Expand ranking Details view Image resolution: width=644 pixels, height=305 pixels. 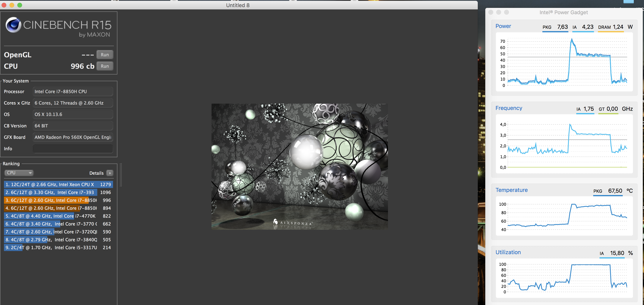97,173
